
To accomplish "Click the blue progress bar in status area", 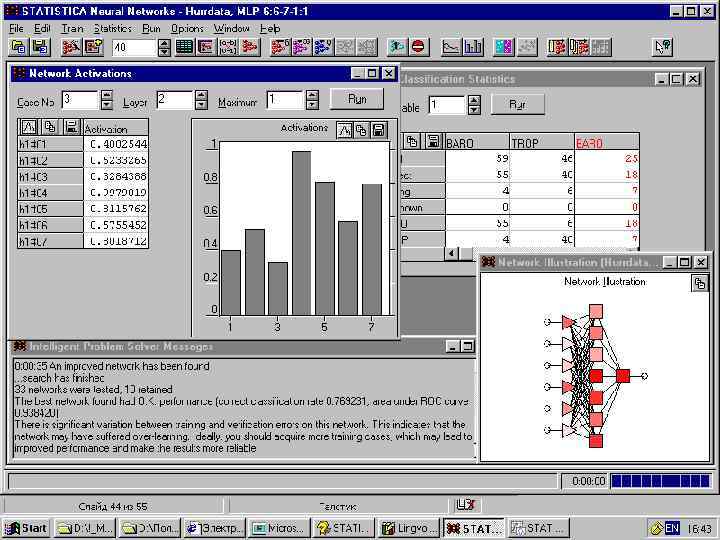I will (660, 481).
